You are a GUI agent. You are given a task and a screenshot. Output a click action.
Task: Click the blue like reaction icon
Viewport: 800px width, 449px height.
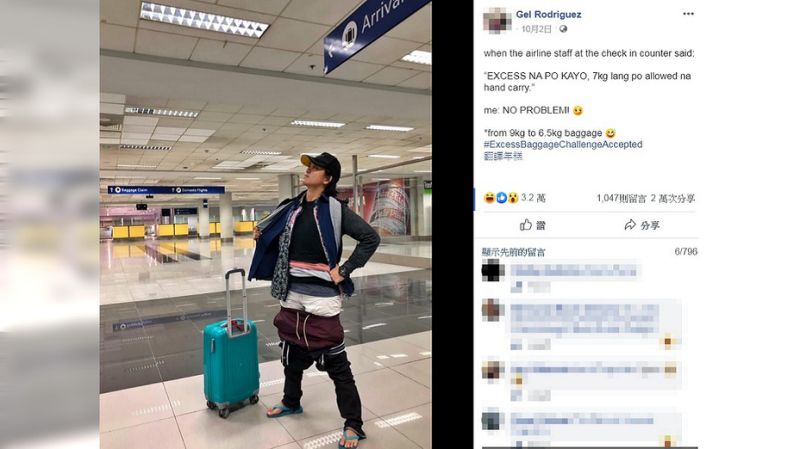(x=501, y=198)
